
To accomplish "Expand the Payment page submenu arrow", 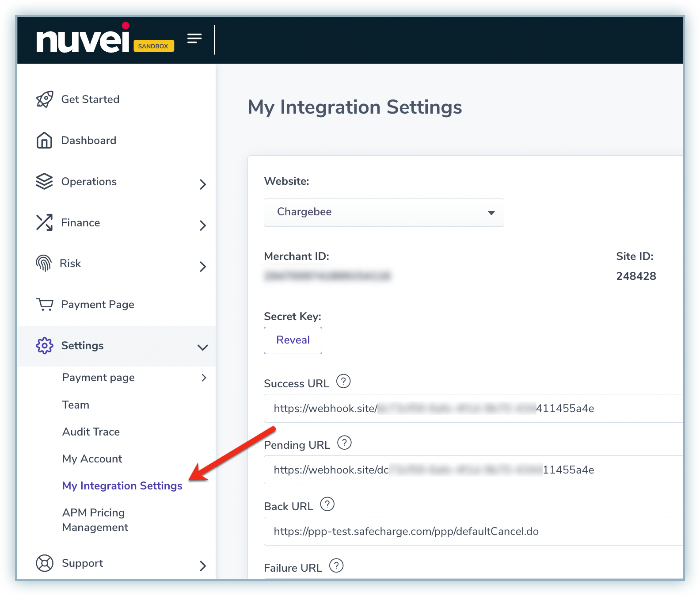I will 204,378.
